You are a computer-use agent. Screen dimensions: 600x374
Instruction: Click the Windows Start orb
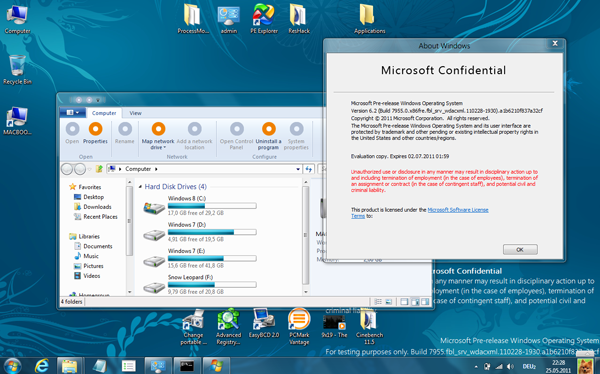coord(13,366)
